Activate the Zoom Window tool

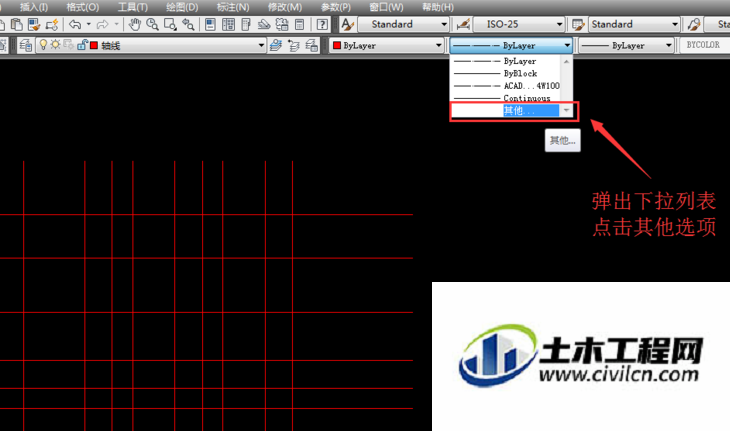pyautogui.click(x=170, y=24)
